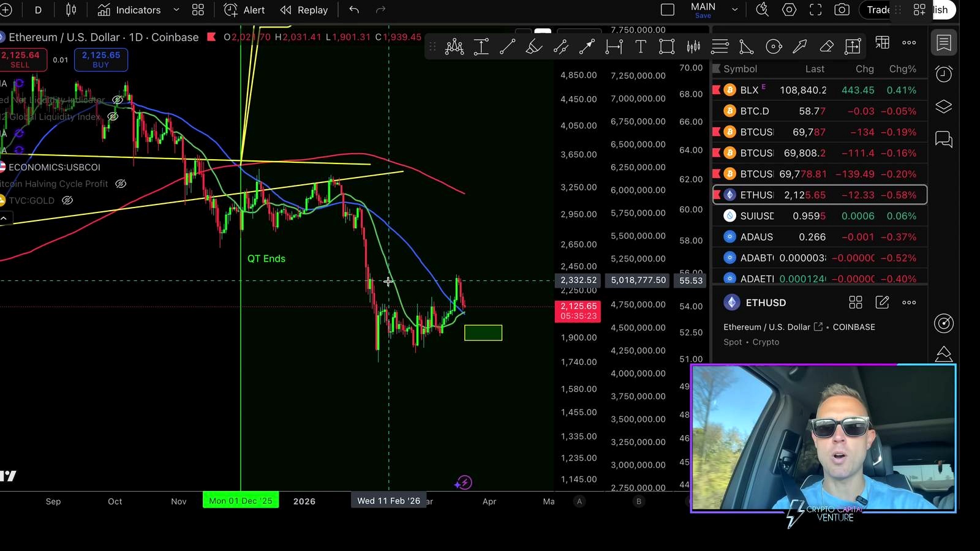Open candlestick chart type selector
980x551 pixels.
[71, 10]
